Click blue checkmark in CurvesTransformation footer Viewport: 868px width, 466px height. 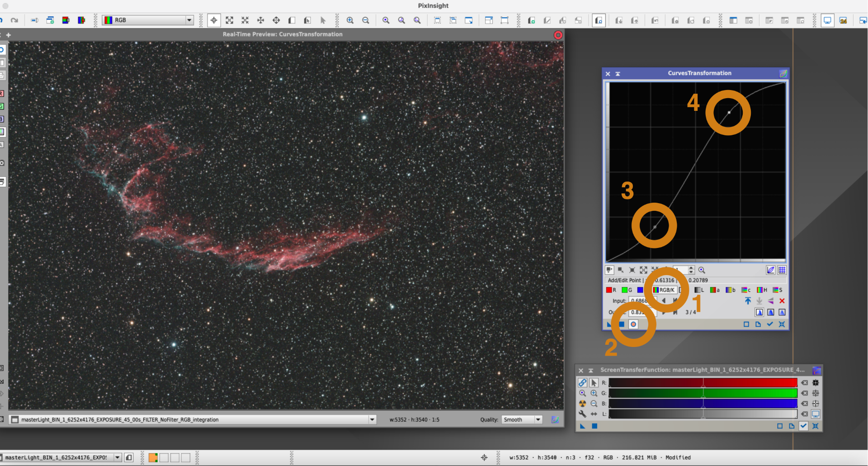[x=770, y=324]
